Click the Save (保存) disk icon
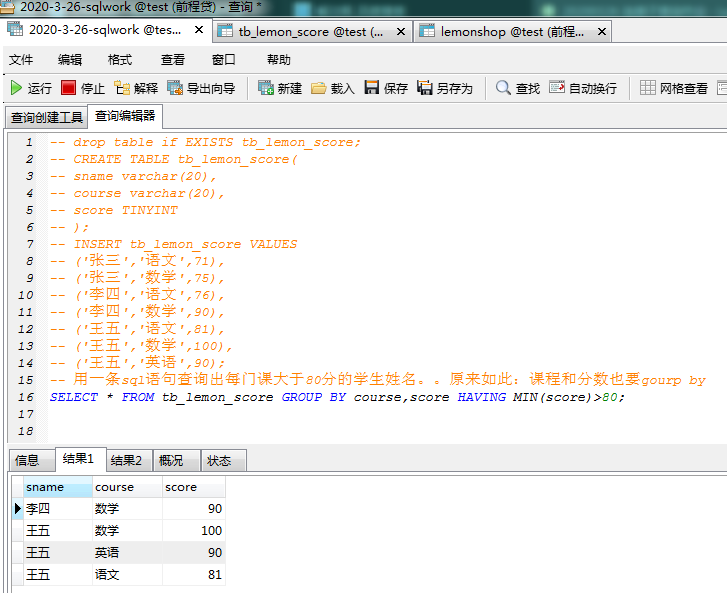This screenshot has width=727, height=593. 372,88
